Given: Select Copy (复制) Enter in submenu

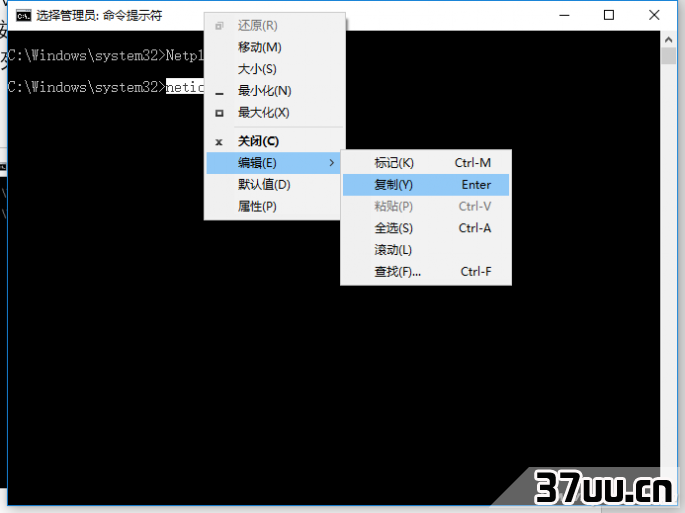Looking at the screenshot, I should pos(426,185).
